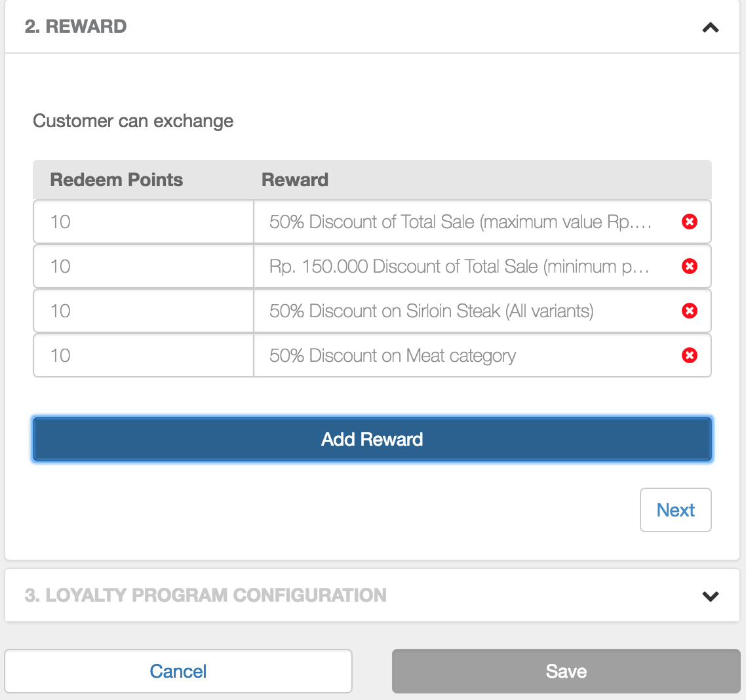Click the Add Reward button
Screen dimensions: 746x700
(x=372, y=439)
